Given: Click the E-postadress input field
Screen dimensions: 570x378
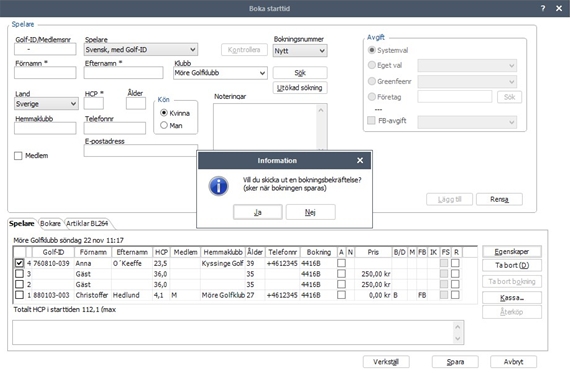Looking at the screenshot, I should click(x=141, y=150).
